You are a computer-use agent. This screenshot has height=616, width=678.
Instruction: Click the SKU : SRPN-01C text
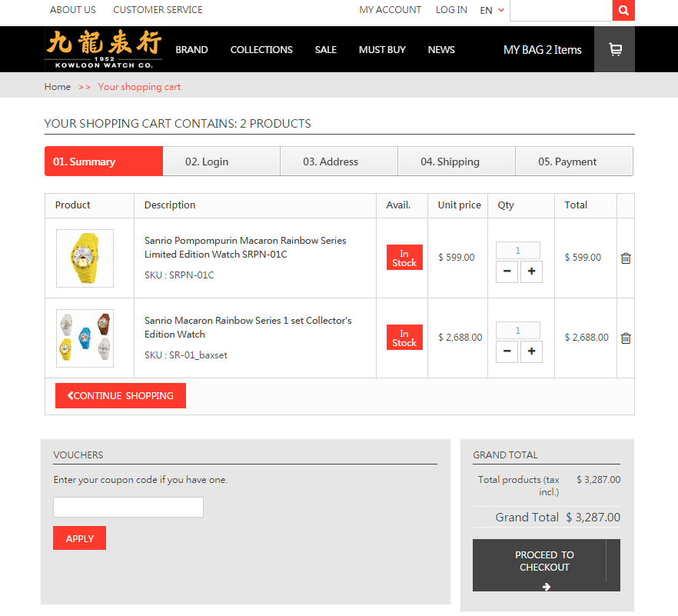point(179,275)
